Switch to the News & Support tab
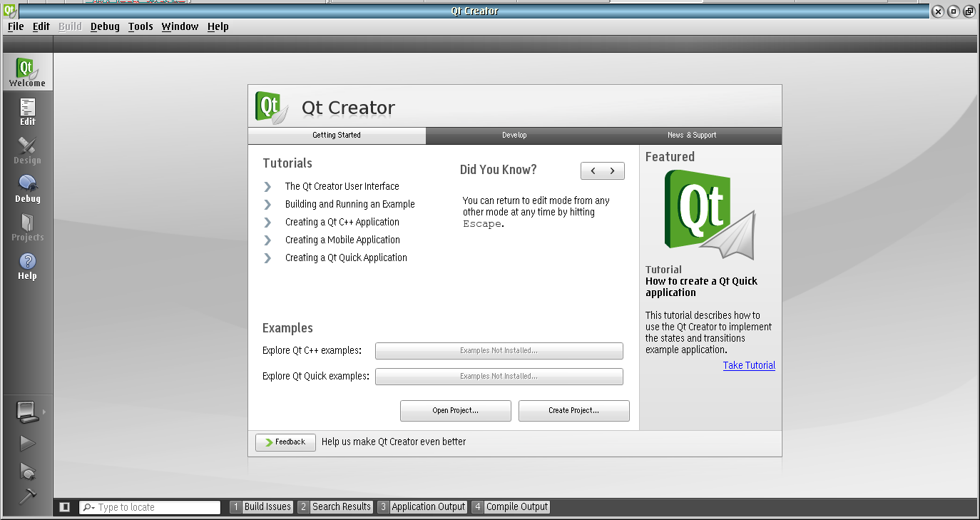The height and width of the screenshot is (520, 980). point(692,136)
